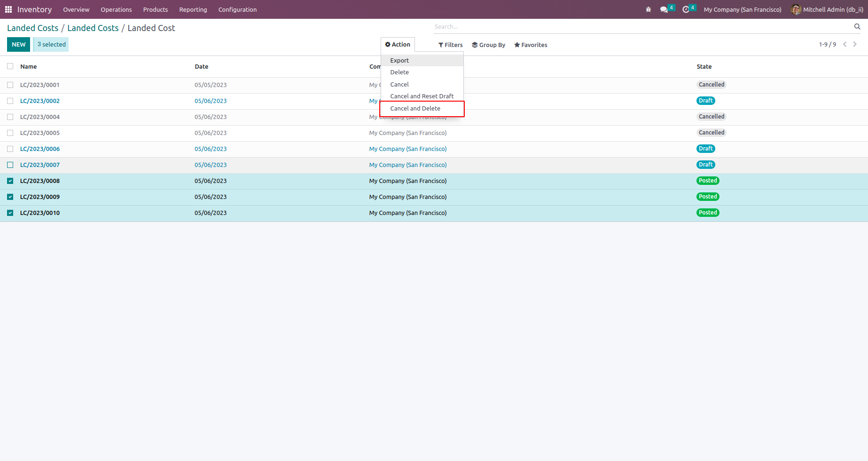This screenshot has width=868, height=461.
Task: Click the Posted badge for LC/2023/0010
Action: pyautogui.click(x=708, y=213)
